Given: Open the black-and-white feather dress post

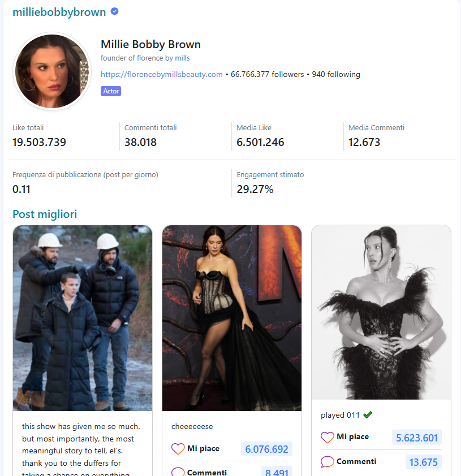Looking at the screenshot, I should (x=381, y=312).
